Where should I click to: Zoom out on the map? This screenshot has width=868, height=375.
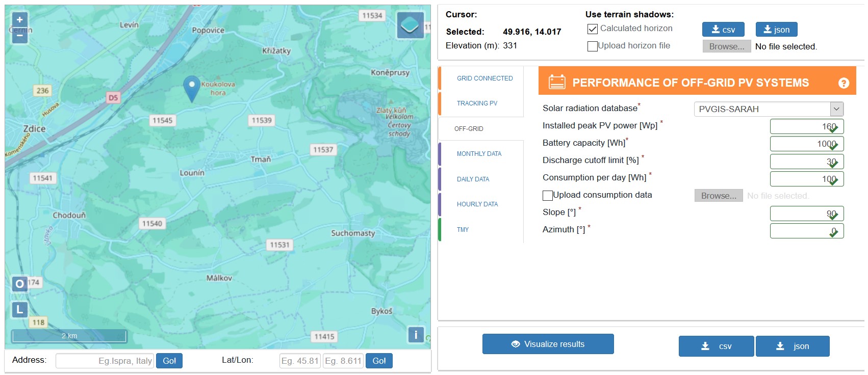pyautogui.click(x=19, y=35)
